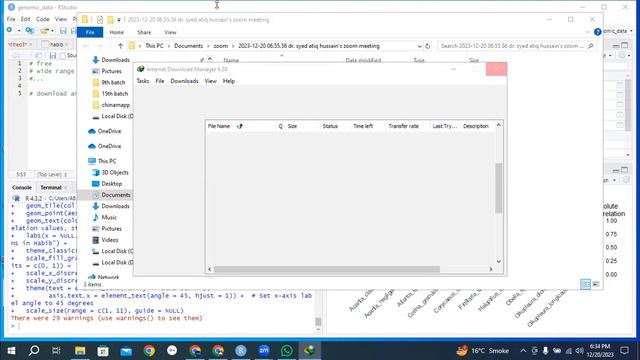Image resolution: width=640 pixels, height=360 pixels.
Task: Open the View menu in Internet Download Manager
Action: 211,81
